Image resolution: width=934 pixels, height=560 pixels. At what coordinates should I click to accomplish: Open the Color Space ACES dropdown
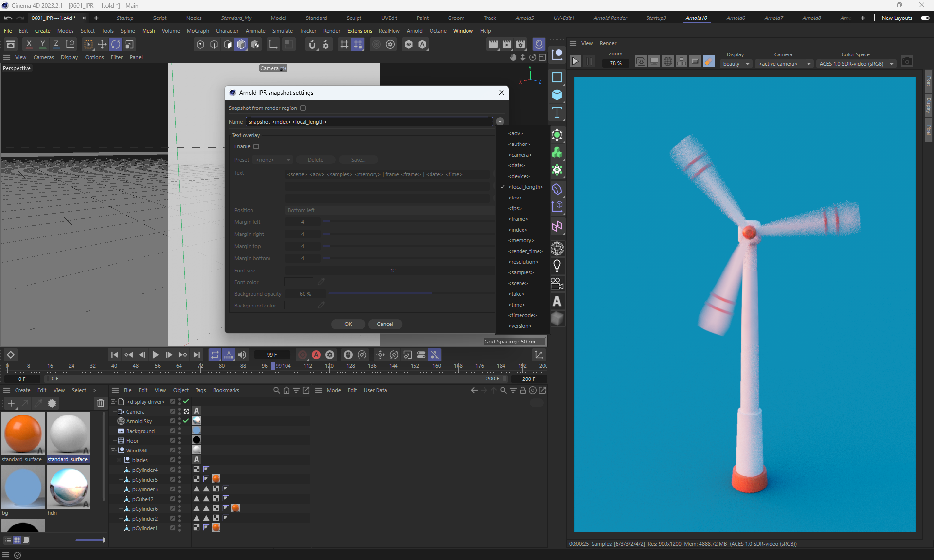point(856,64)
